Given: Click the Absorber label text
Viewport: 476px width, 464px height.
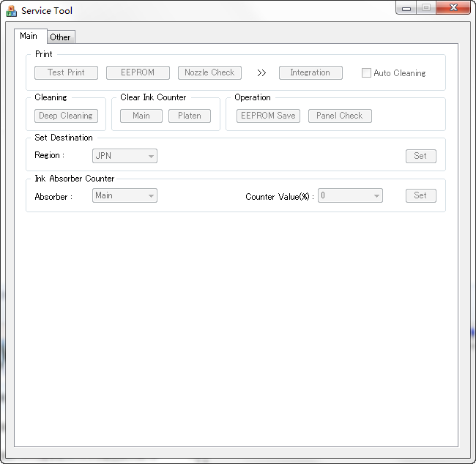Looking at the screenshot, I should (x=53, y=197).
